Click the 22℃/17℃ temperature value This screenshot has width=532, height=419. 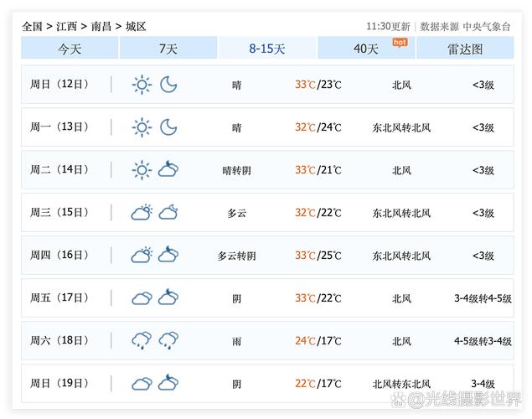(x=318, y=384)
